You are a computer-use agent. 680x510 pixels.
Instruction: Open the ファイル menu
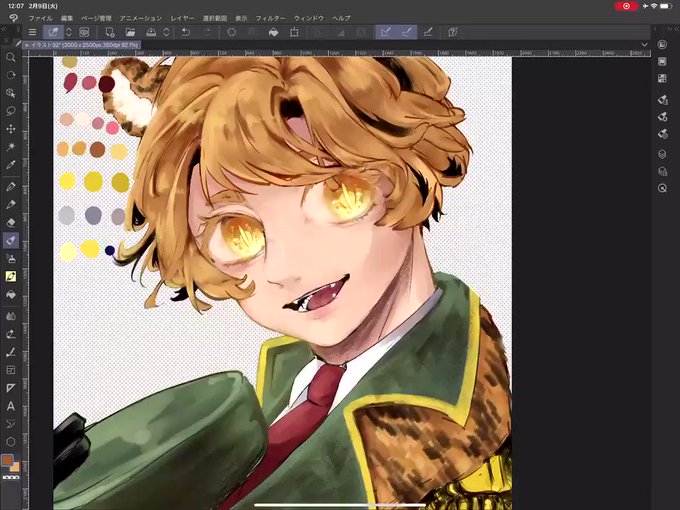point(40,18)
